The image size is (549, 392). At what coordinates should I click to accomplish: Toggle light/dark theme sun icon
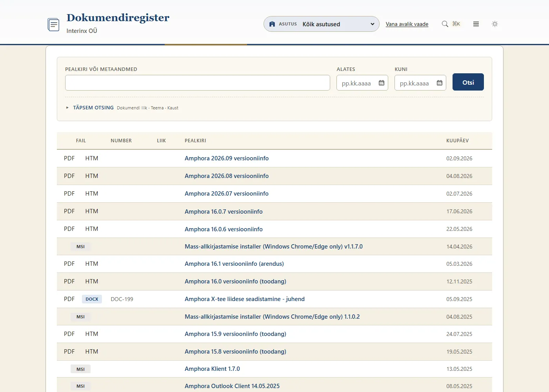tap(495, 24)
